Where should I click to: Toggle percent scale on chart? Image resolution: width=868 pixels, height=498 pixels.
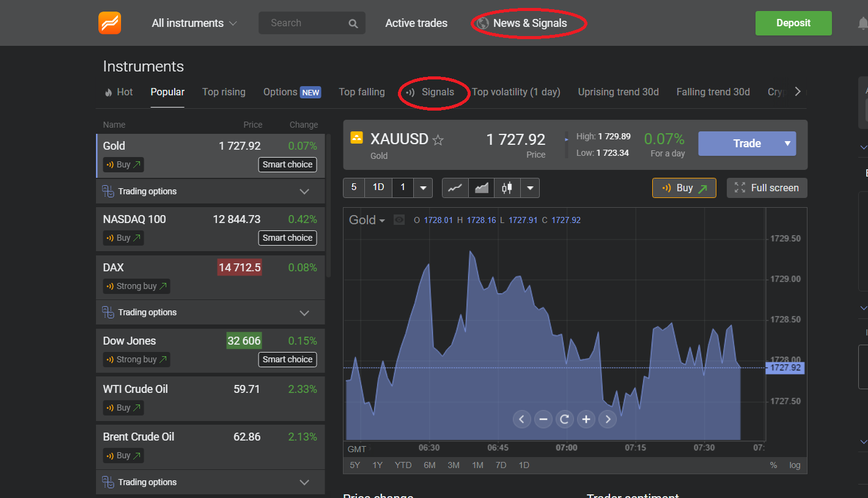point(773,465)
